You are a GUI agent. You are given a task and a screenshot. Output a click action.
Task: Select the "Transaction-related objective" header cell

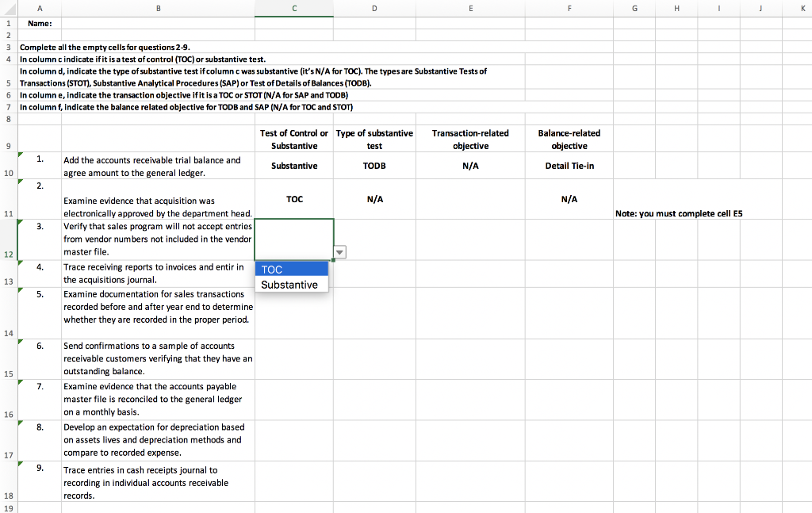471,140
